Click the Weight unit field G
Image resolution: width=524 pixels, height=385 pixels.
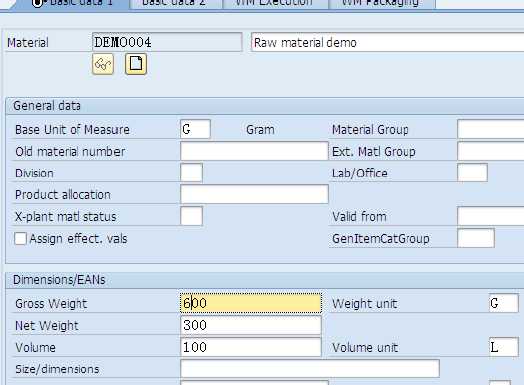pyautogui.click(x=504, y=303)
